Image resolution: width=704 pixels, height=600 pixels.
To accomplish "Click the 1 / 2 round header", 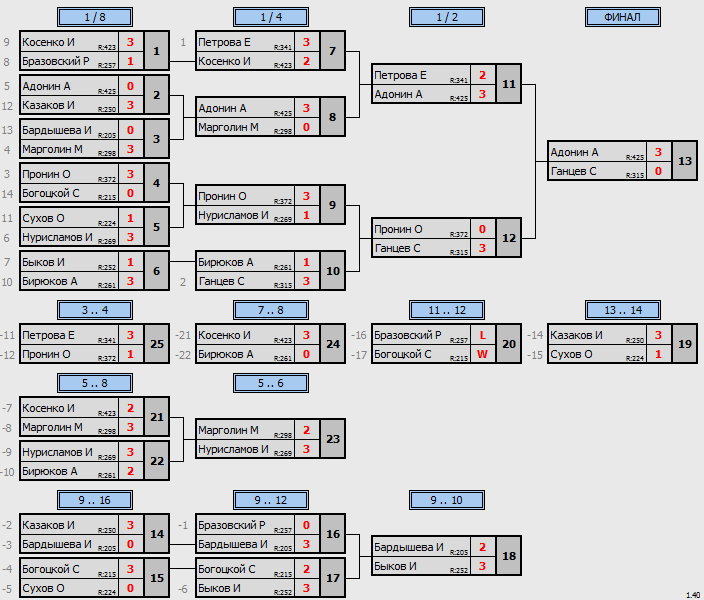I will 447,17.
